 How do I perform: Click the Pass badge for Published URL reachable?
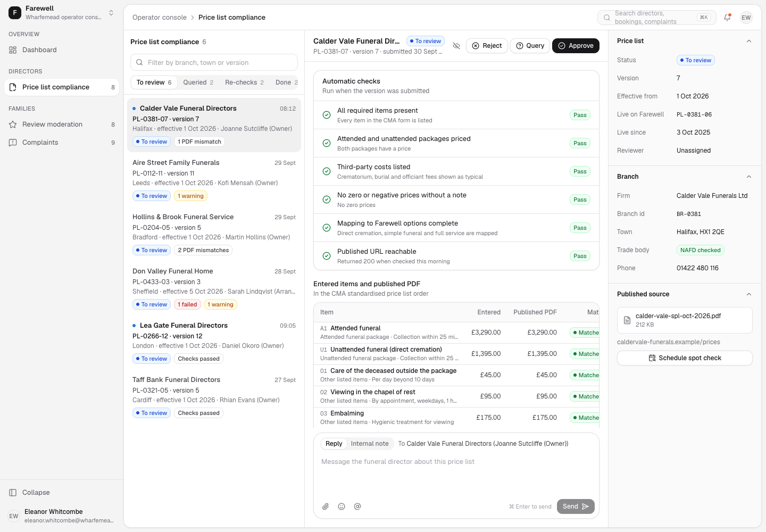pyautogui.click(x=580, y=256)
